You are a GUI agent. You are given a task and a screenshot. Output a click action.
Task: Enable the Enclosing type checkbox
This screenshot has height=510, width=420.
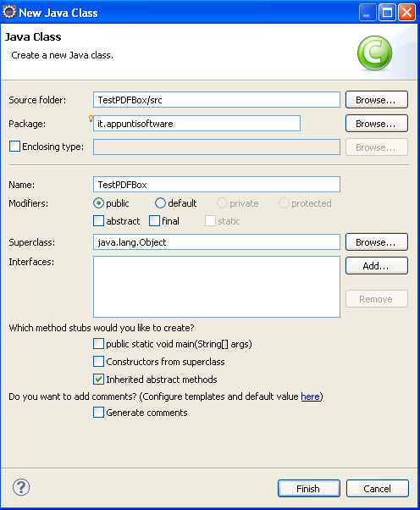pyautogui.click(x=15, y=147)
